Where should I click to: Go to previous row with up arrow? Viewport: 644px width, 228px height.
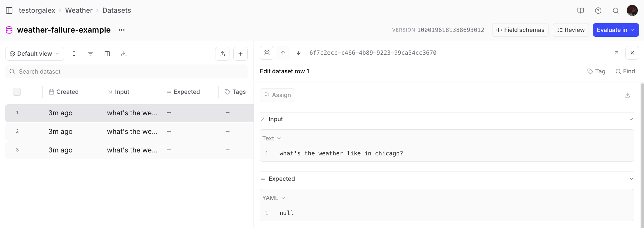[x=283, y=53]
